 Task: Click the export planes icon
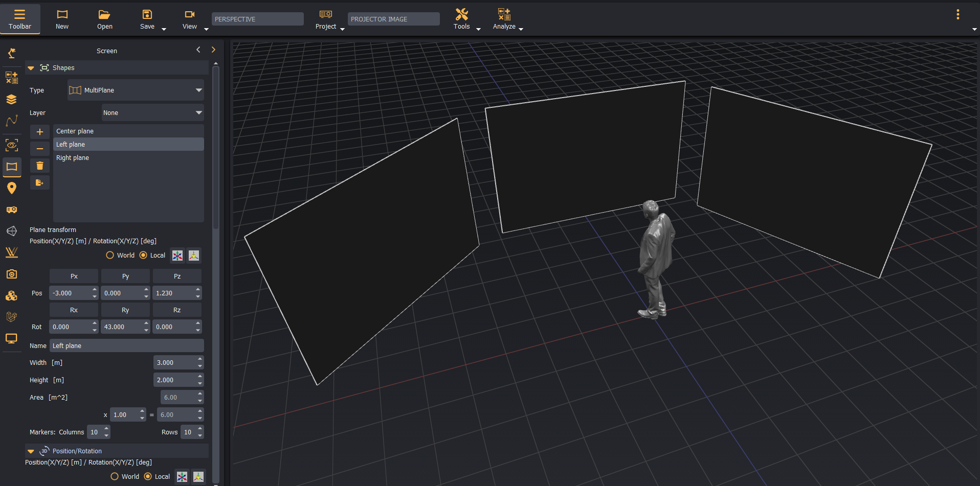click(40, 182)
